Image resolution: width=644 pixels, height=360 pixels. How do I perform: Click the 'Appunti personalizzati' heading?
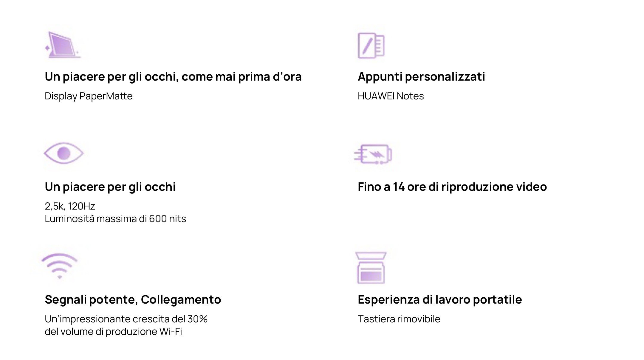[x=421, y=77]
